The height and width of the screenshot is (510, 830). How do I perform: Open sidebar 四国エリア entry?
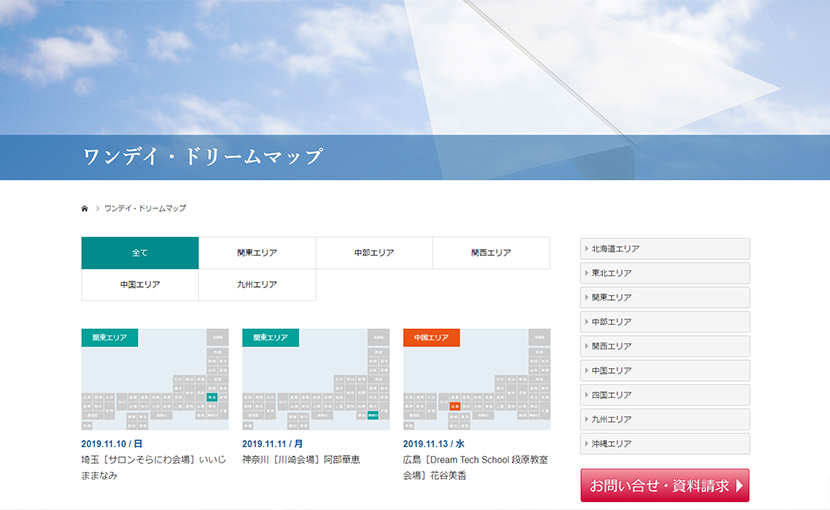(665, 395)
